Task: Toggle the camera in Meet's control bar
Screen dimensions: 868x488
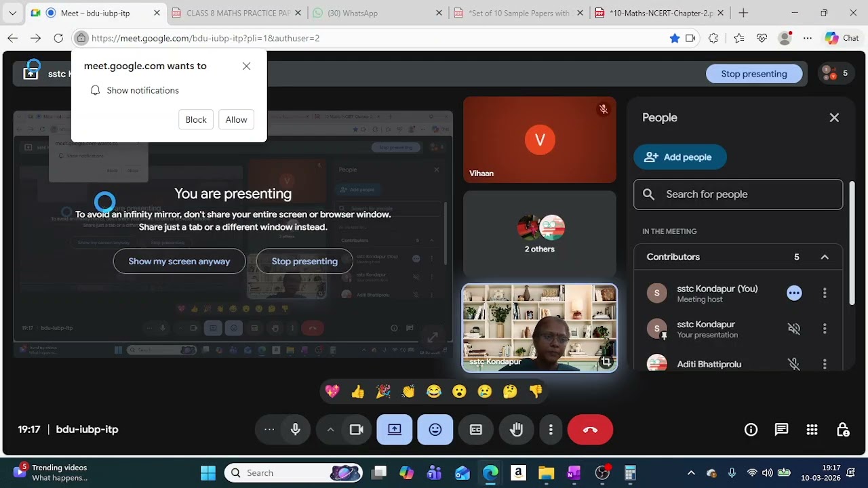Action: pos(356,430)
